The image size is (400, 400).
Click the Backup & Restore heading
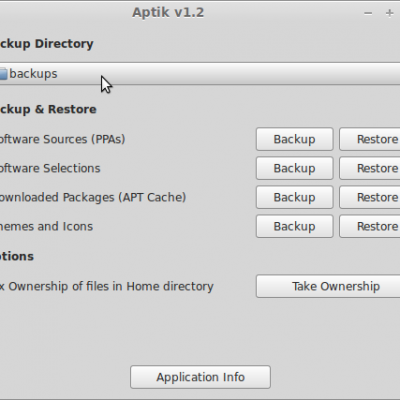pyautogui.click(x=48, y=109)
